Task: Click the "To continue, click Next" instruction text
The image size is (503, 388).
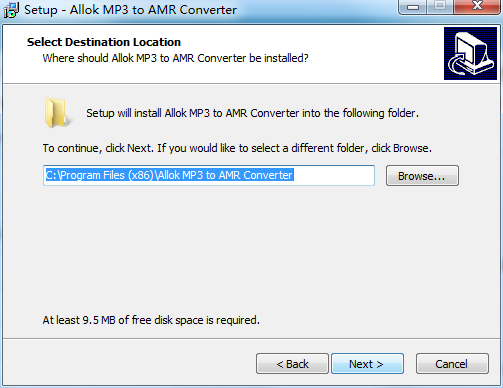Action: pos(237,148)
